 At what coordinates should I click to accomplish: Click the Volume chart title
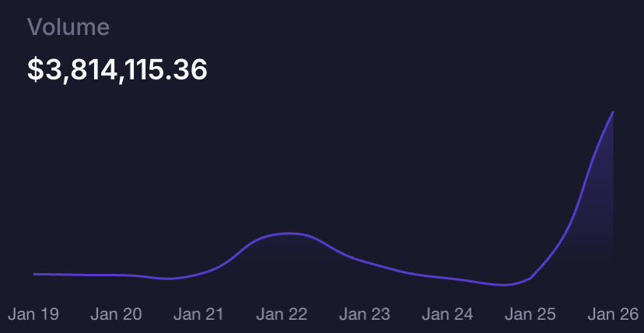click(x=68, y=27)
